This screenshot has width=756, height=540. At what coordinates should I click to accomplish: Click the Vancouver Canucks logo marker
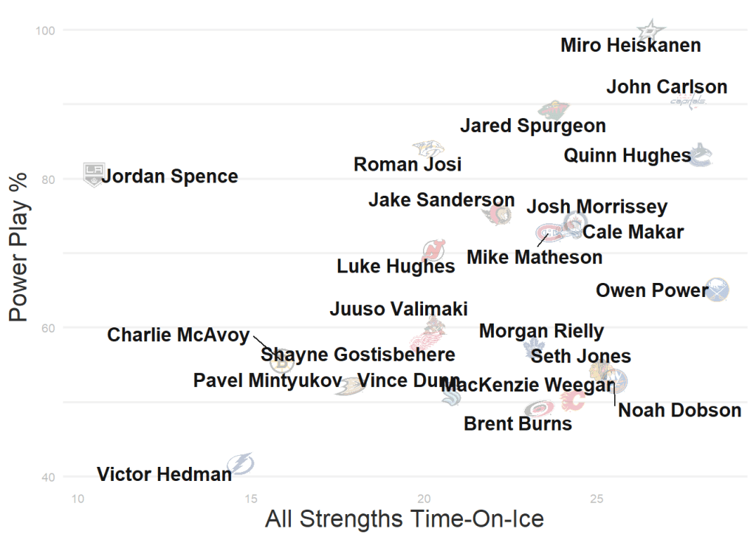coord(700,154)
